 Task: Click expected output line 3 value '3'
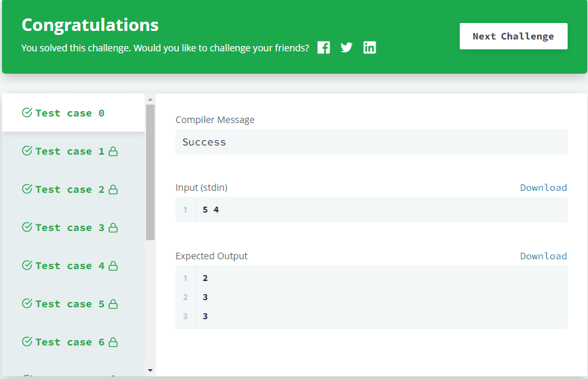[205, 316]
